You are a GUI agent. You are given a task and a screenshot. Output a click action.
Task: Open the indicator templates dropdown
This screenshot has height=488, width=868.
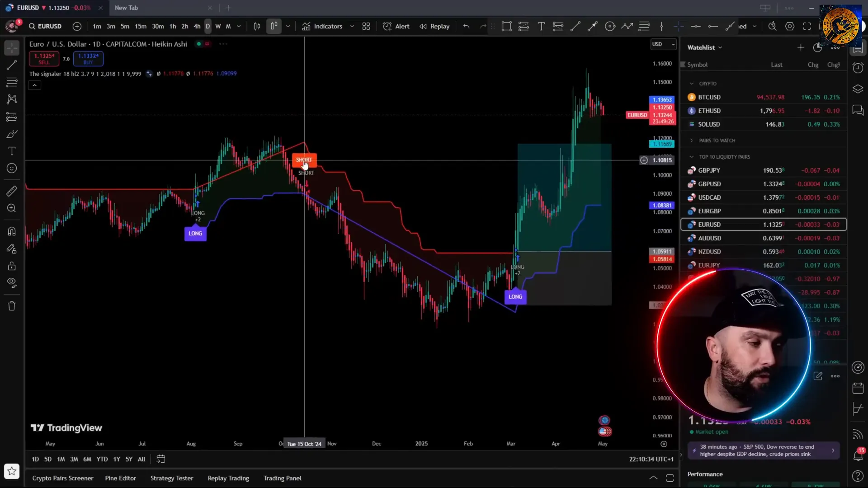coord(352,26)
